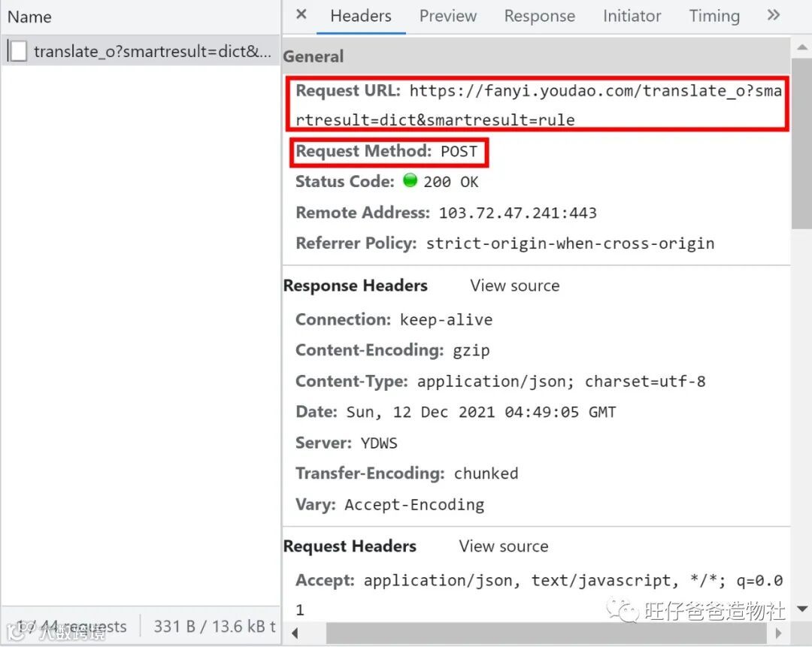
Task: Click Connection keep-alive header
Action: coord(394,319)
